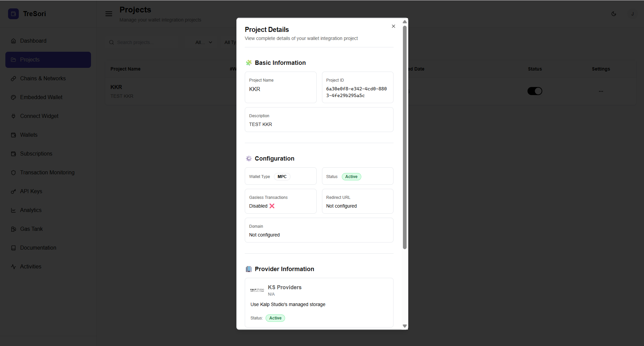The height and width of the screenshot is (346, 644).
Task: Toggle the hamburger sidebar menu icon
Action: [109, 14]
